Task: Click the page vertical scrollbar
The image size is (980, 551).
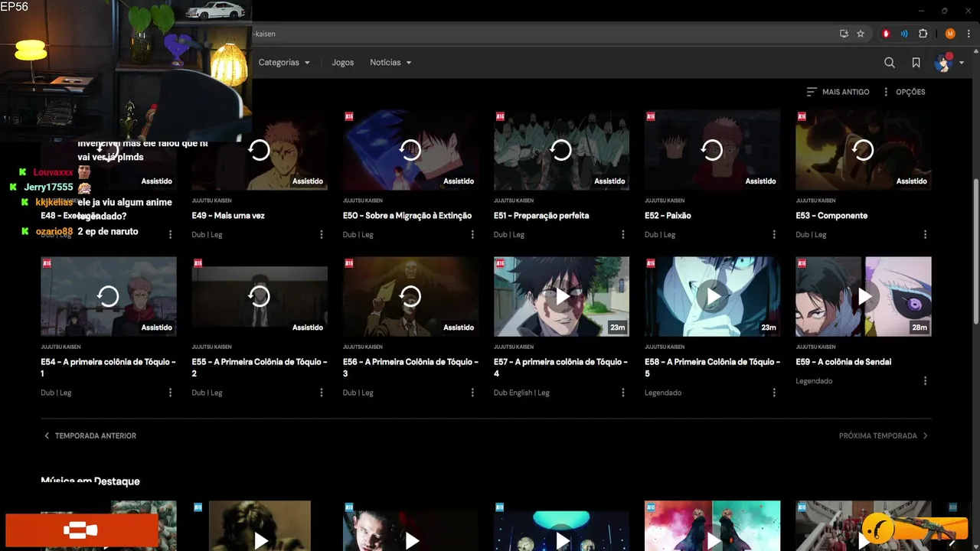Action: (975, 253)
